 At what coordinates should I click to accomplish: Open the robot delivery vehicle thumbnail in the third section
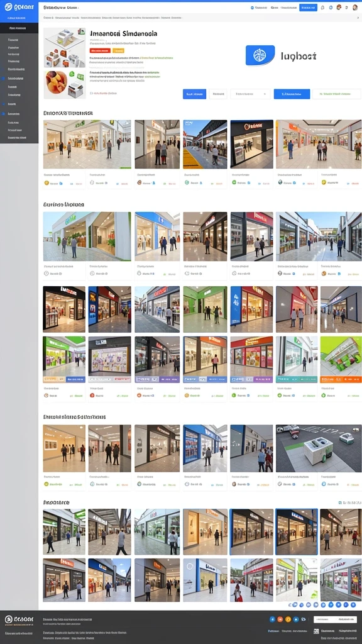point(319,448)
